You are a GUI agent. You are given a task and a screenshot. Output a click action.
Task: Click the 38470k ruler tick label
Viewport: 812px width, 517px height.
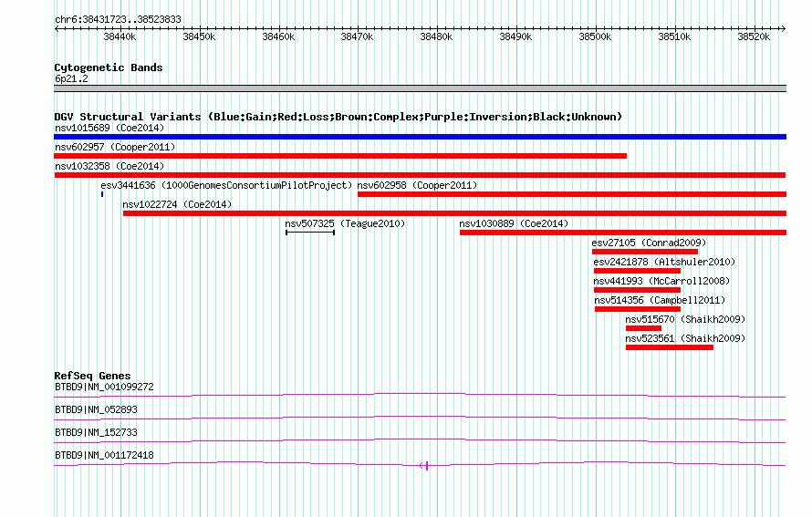[x=357, y=37]
